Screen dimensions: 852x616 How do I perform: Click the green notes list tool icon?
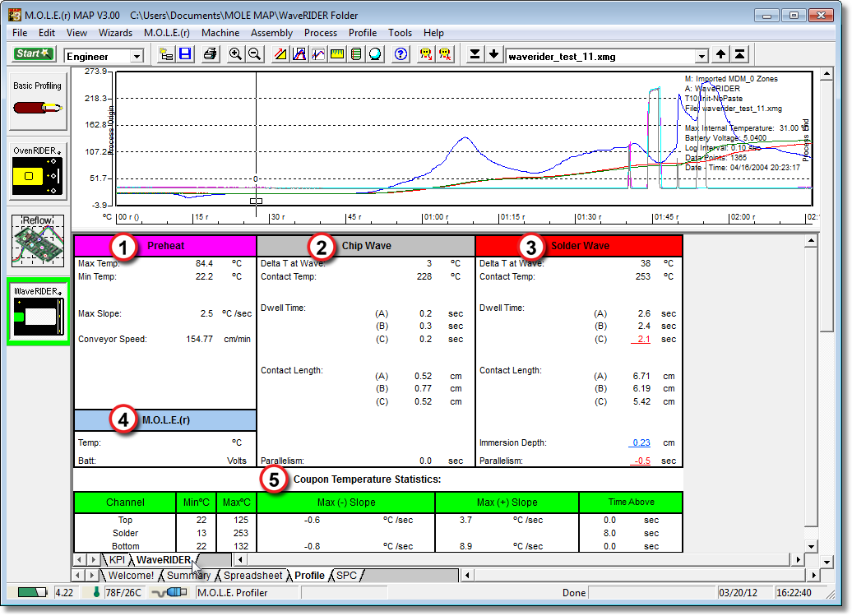pyautogui.click(x=356, y=54)
